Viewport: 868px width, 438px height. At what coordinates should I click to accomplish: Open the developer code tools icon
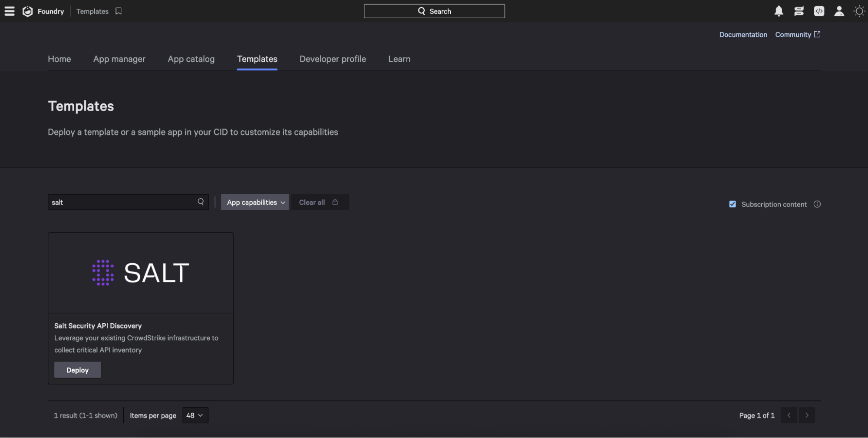tap(819, 11)
